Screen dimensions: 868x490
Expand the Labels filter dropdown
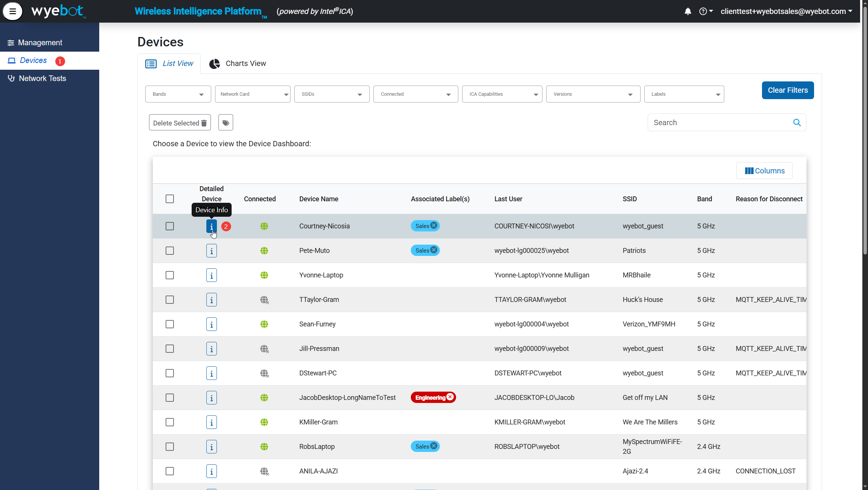coord(684,94)
